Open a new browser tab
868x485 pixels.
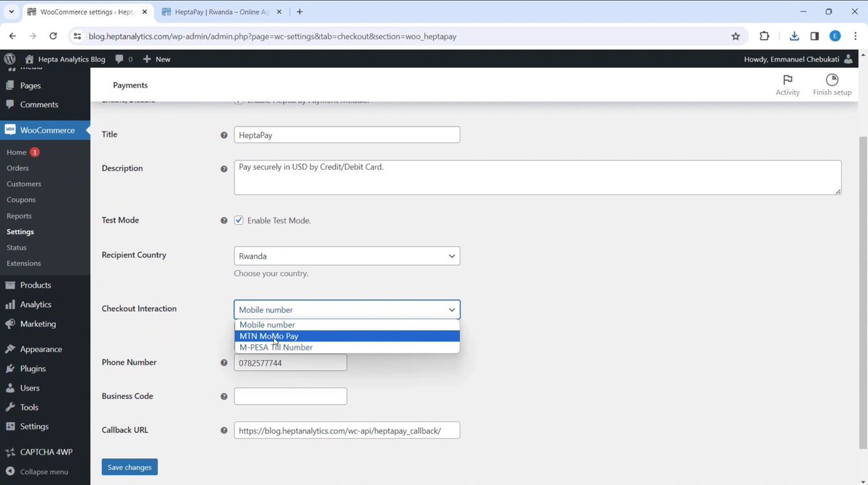(299, 12)
